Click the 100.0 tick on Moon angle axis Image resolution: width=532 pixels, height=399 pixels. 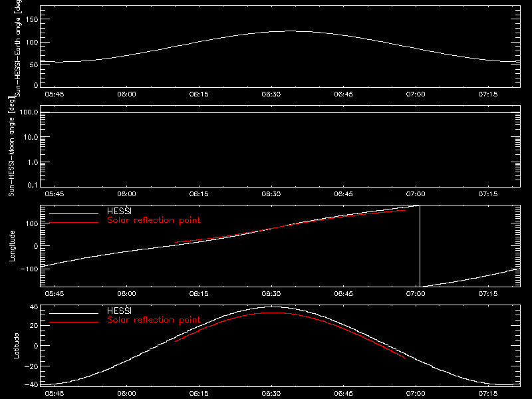click(x=29, y=112)
